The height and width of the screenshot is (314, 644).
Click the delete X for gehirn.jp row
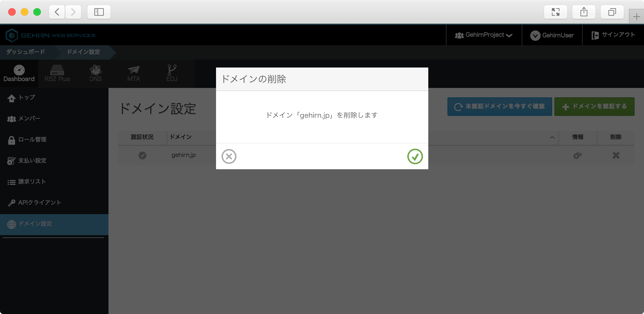point(616,155)
